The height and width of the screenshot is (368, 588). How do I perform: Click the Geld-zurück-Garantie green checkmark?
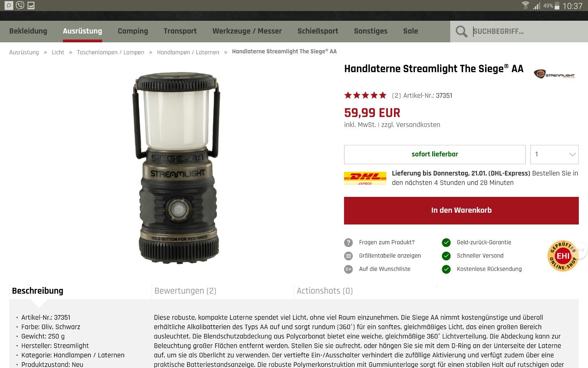(446, 243)
